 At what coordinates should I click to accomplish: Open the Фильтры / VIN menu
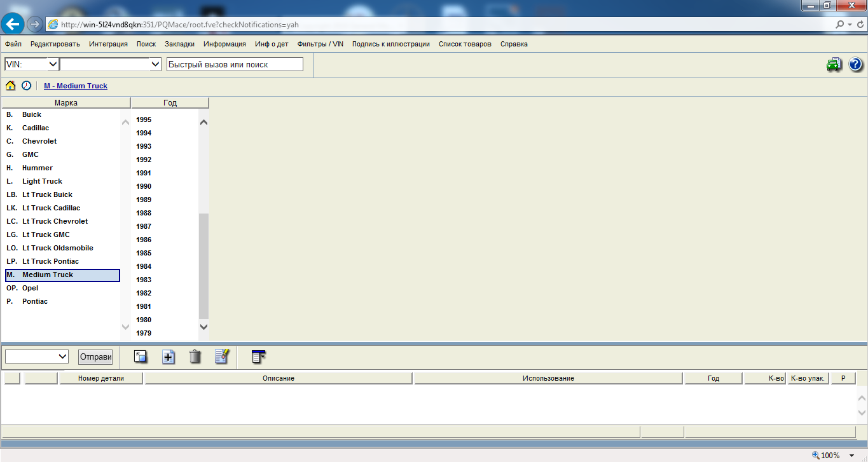[x=320, y=44]
